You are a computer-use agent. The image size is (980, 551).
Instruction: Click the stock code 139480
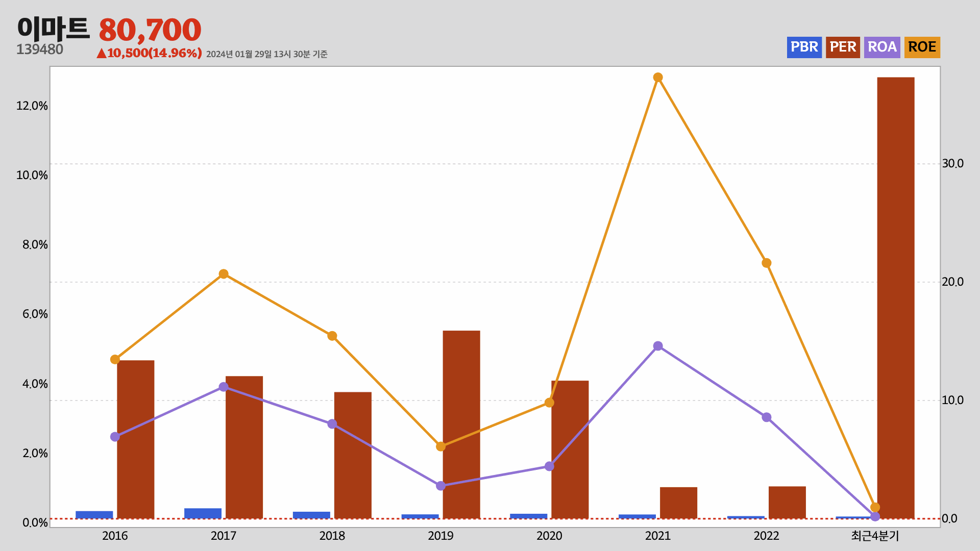pyautogui.click(x=40, y=49)
